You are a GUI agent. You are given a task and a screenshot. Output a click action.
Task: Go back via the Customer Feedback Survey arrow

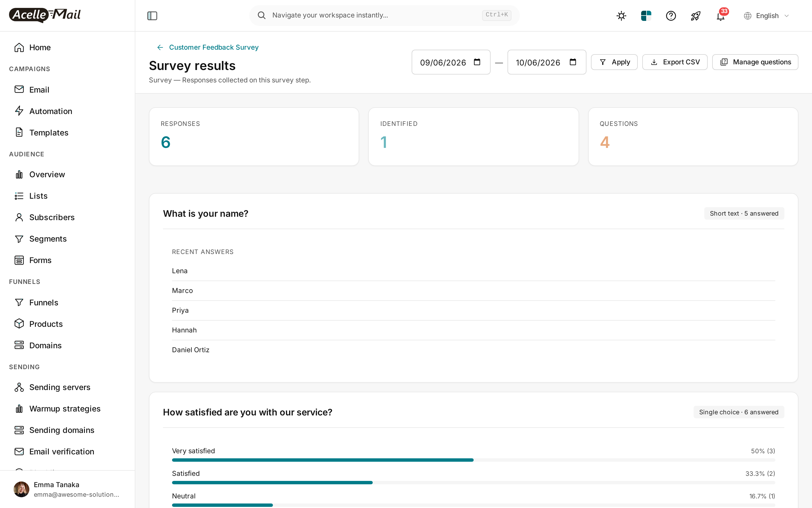160,47
